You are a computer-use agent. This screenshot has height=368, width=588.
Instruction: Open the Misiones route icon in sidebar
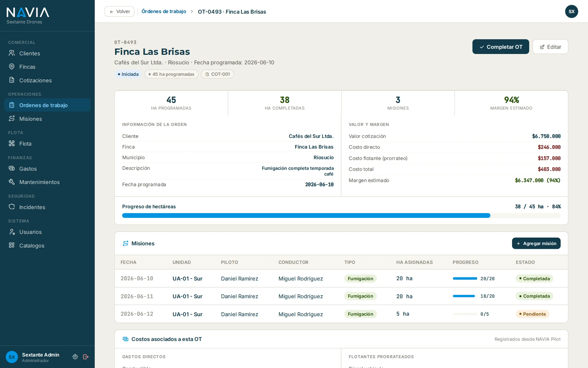[12, 119]
